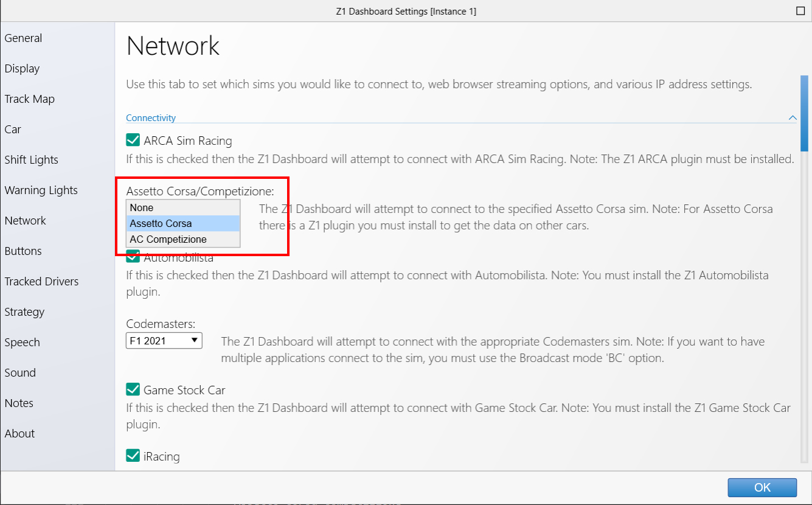
Task: Open the Codemasters F1 2021 dropdown
Action: (164, 341)
